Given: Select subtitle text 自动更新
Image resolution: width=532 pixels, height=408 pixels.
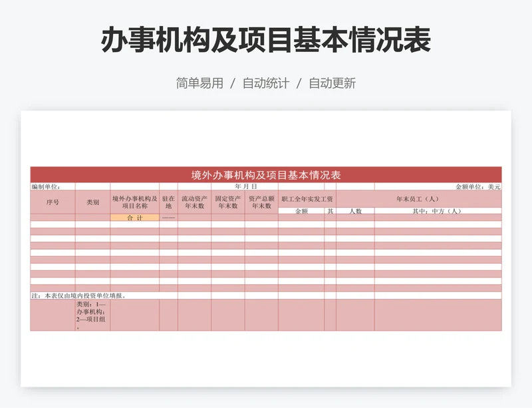Looking at the screenshot, I should (332, 83).
